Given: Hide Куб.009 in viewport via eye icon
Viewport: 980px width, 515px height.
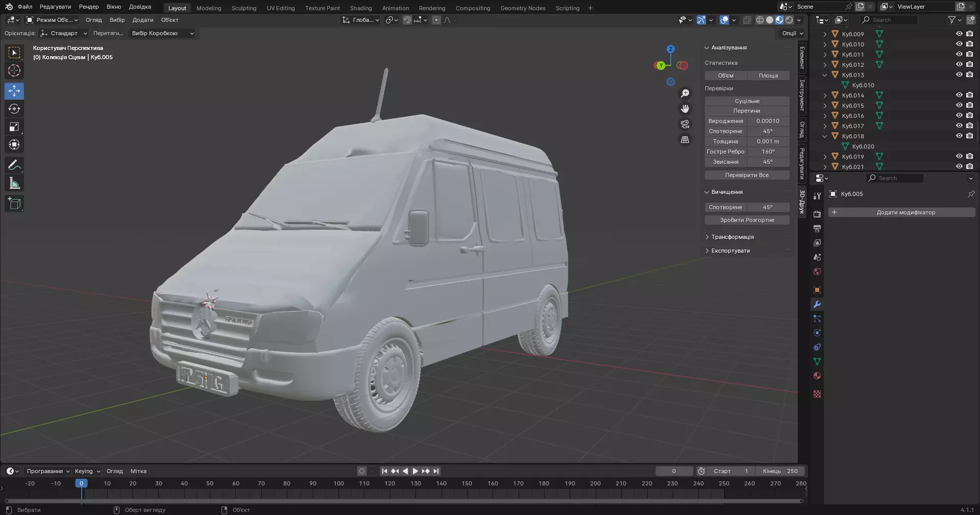Looking at the screenshot, I should pos(959,34).
